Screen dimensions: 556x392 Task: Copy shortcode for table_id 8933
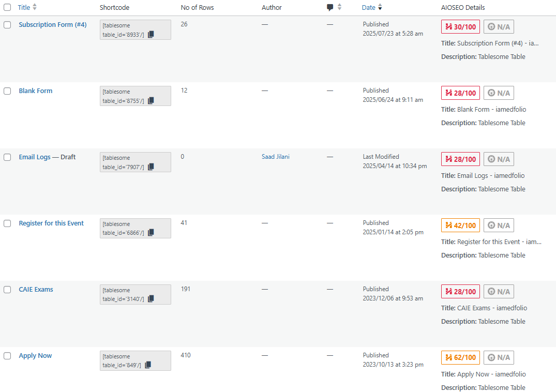[151, 35]
